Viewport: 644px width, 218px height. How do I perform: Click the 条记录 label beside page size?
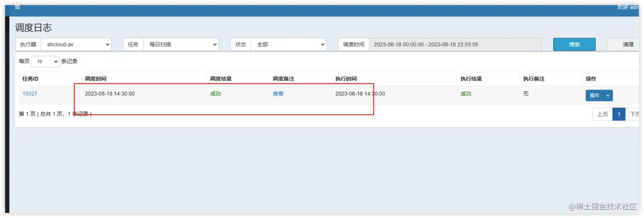[69, 62]
